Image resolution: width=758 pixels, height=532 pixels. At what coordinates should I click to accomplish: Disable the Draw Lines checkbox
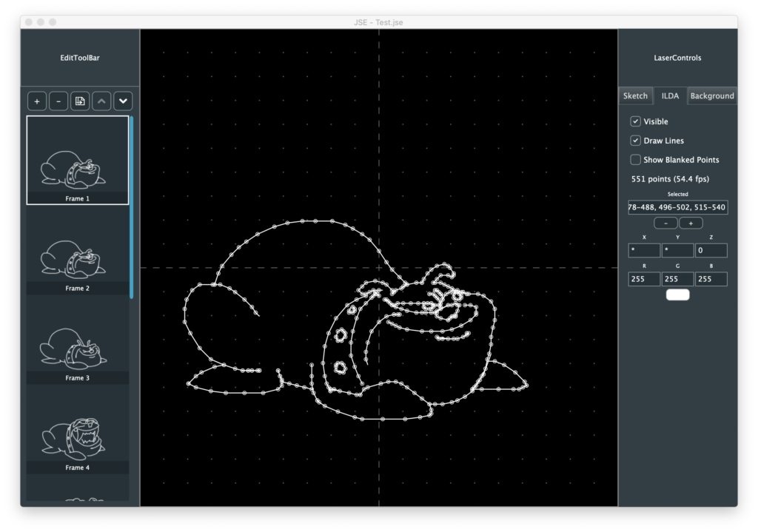click(635, 141)
